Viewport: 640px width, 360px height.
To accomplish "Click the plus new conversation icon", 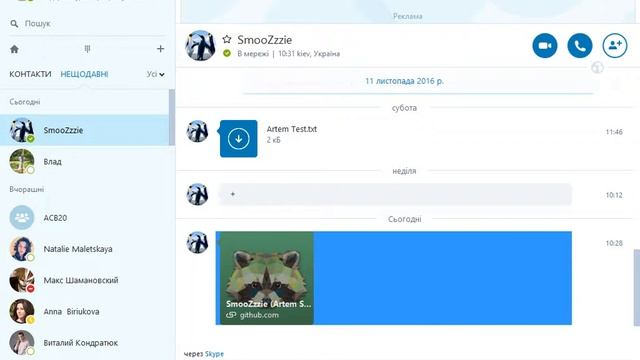I will pos(160,49).
